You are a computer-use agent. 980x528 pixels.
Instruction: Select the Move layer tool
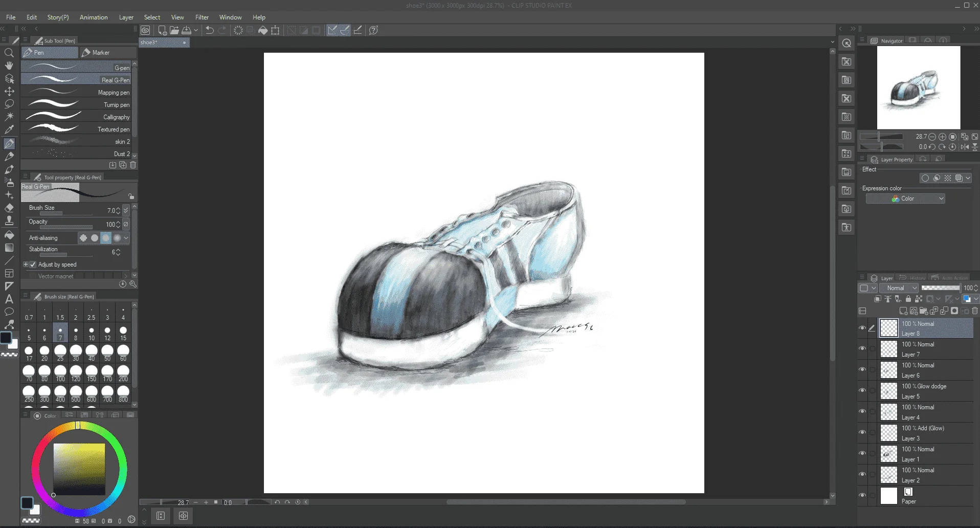[9, 91]
